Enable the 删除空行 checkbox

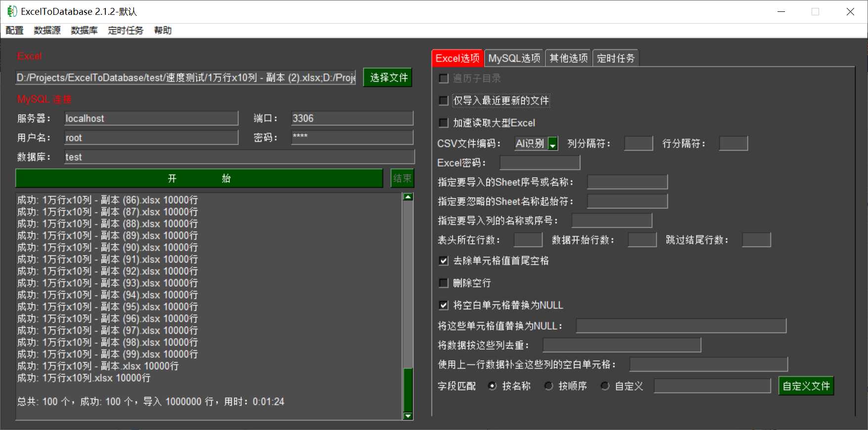[443, 283]
